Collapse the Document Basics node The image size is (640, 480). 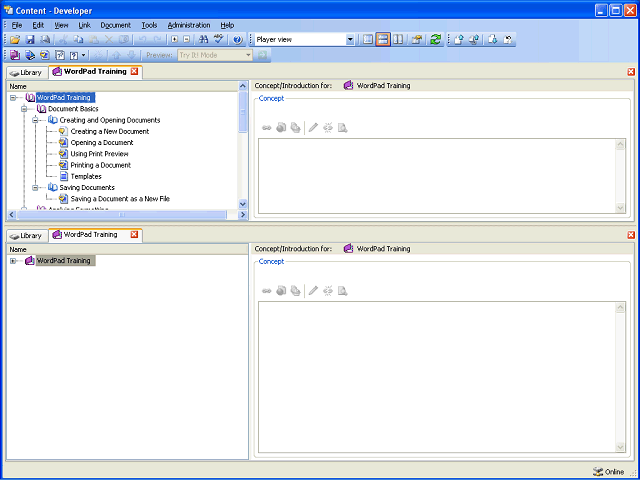[x=24, y=109]
